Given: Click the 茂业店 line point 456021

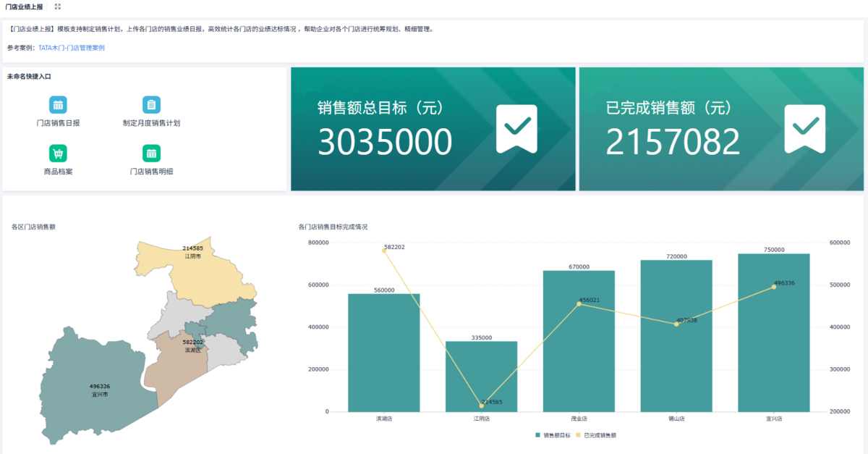Looking at the screenshot, I should pyautogui.click(x=579, y=303).
